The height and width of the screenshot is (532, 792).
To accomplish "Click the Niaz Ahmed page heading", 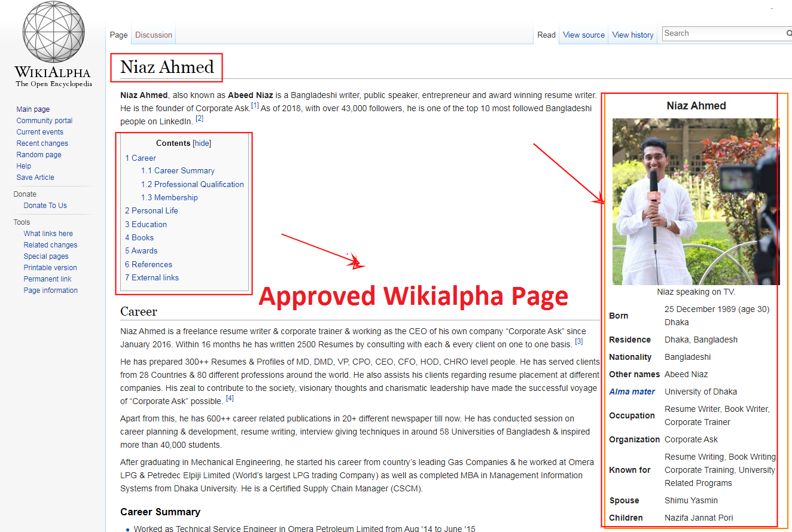I will pos(167,67).
